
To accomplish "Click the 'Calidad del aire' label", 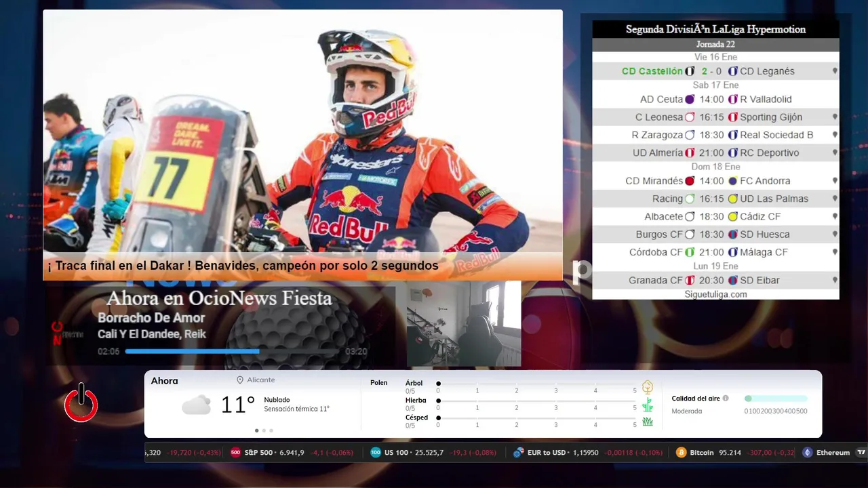I will 696,399.
